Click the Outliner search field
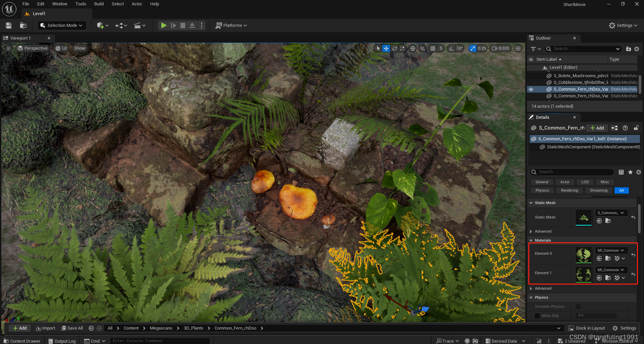Screen dimensions: 644x344 click(x=583, y=49)
